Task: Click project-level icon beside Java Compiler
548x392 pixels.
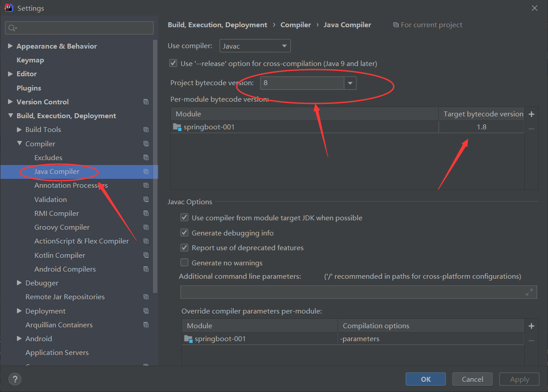Action: pos(146,171)
